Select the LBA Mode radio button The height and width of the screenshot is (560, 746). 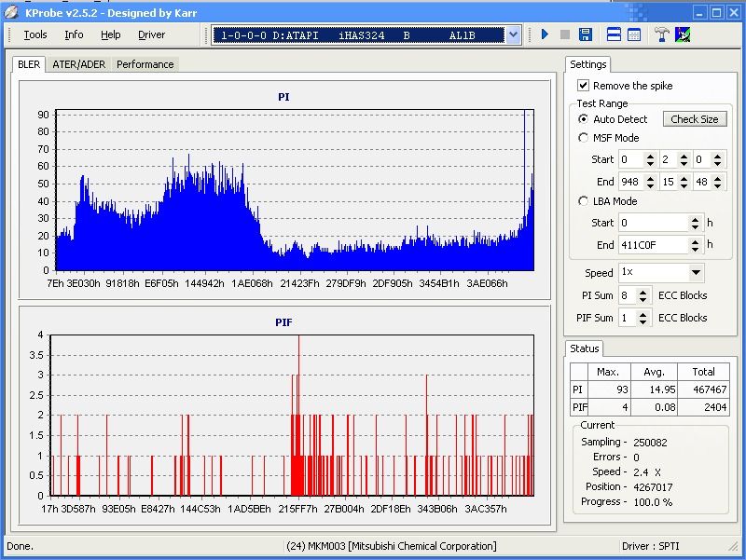pyautogui.click(x=584, y=201)
